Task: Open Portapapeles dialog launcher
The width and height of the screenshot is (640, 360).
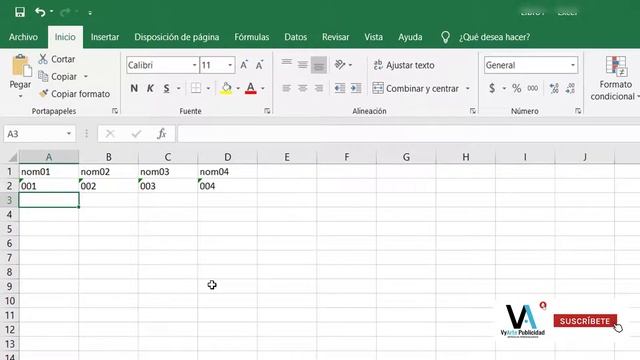Action: pos(115,111)
